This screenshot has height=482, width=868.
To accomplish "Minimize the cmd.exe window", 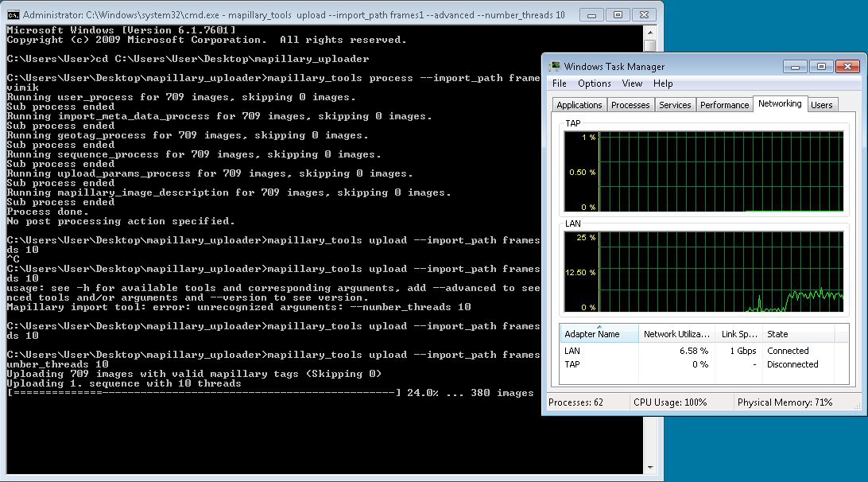I will (x=591, y=15).
